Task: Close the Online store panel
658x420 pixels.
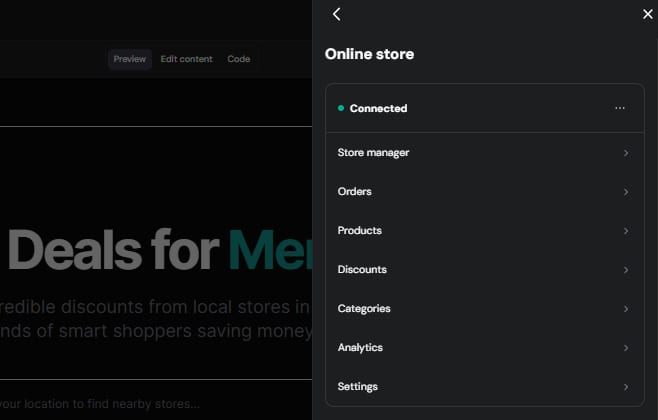Action: tap(647, 14)
